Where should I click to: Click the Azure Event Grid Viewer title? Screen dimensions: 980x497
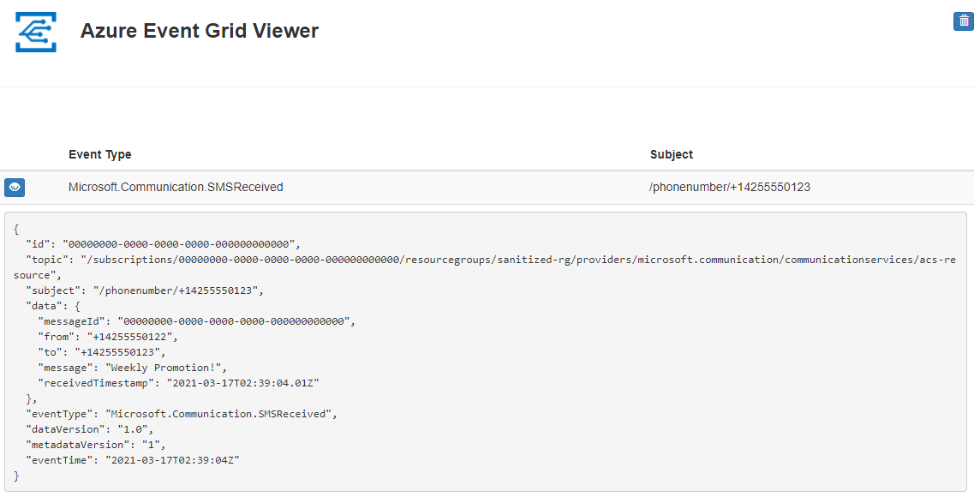[x=200, y=31]
